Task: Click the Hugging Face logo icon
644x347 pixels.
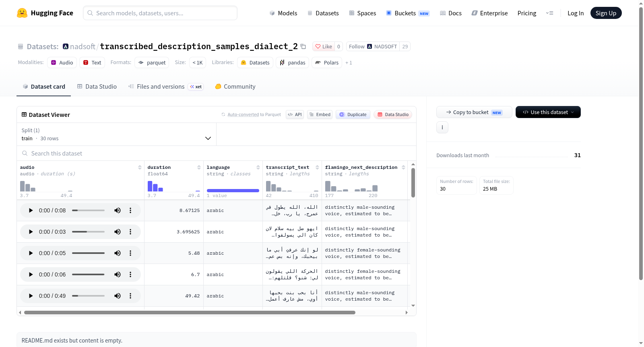Action: 22,13
